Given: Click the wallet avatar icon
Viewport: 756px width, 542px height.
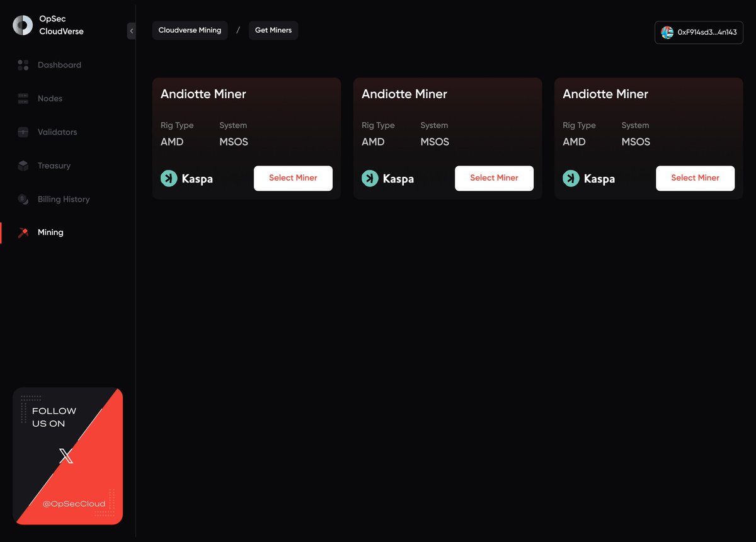Looking at the screenshot, I should 667,32.
